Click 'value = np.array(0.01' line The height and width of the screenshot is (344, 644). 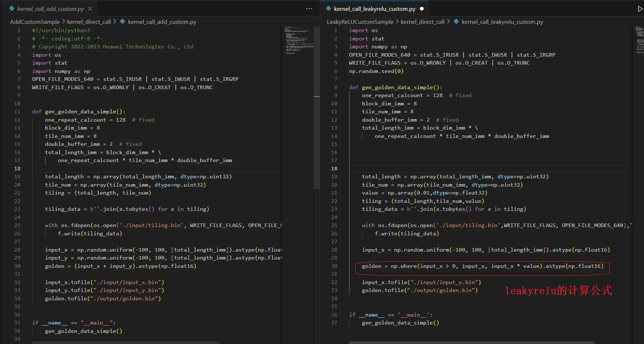[425, 193]
